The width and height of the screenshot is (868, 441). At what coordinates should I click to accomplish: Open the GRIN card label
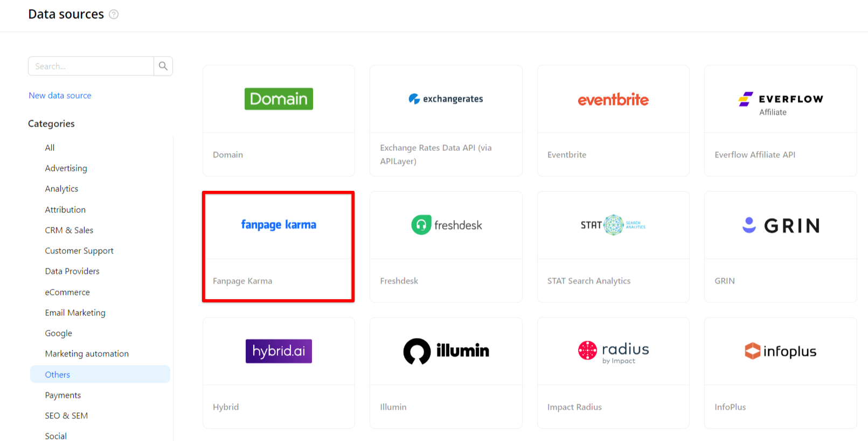pos(725,281)
